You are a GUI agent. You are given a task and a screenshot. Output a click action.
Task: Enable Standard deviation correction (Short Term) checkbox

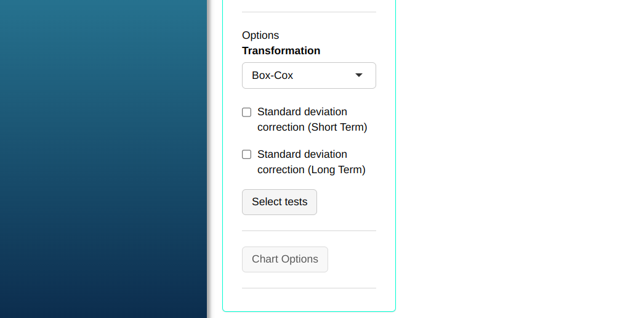coord(247,112)
